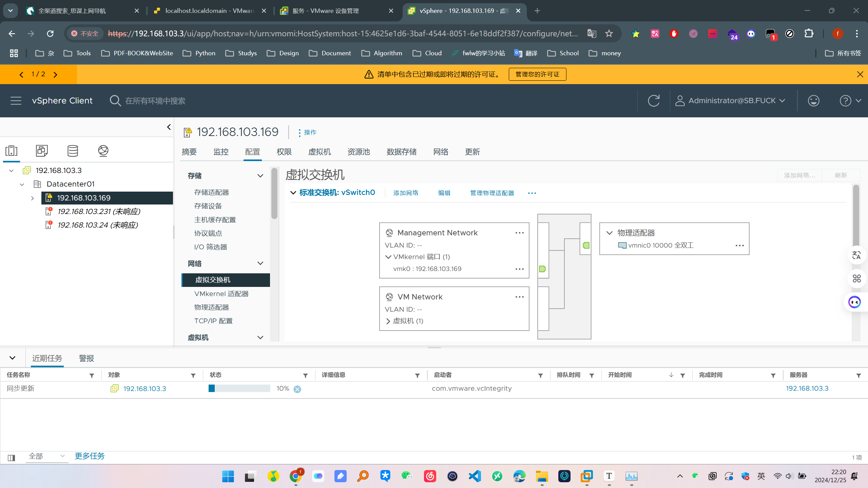This screenshot has width=868, height=488.
Task: Open Management Network ellipsis menu
Action: coord(519,233)
